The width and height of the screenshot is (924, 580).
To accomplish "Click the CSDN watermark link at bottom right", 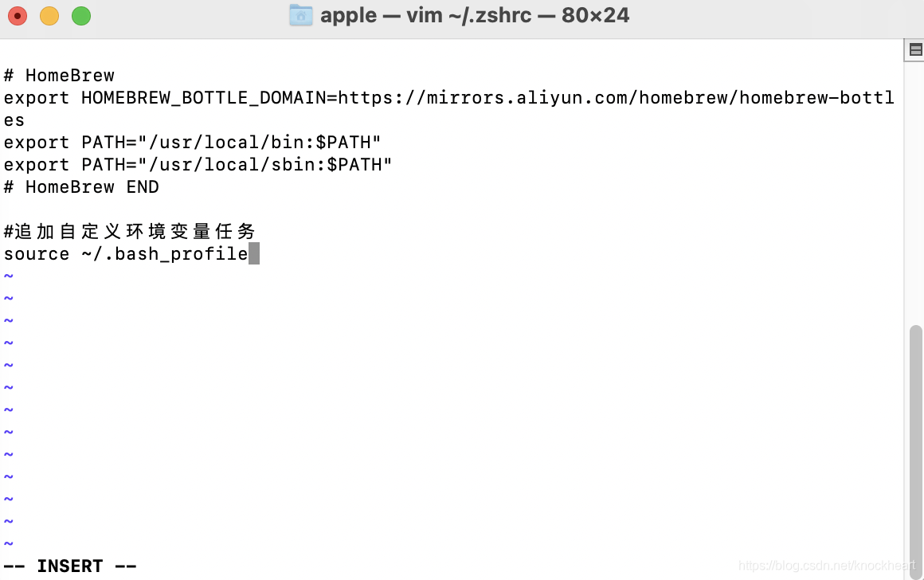I will point(828,566).
